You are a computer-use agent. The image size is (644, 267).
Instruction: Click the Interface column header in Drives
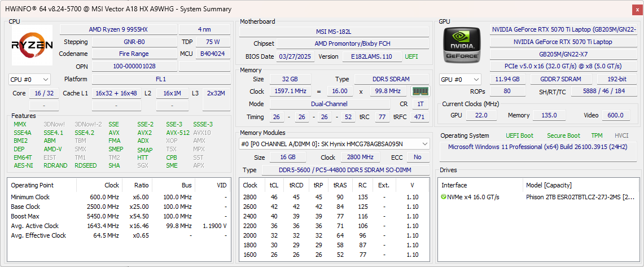click(x=454, y=185)
